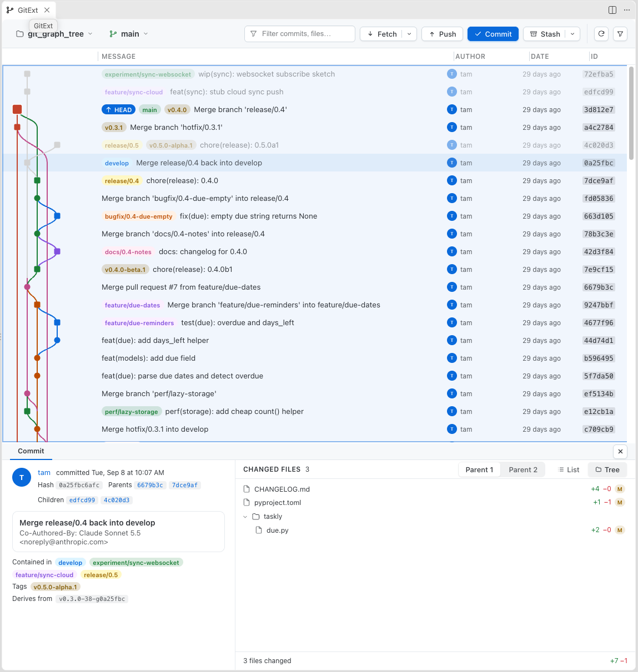The image size is (638, 672).
Task: Open child commit 4c020d3 link
Action: pos(117,500)
